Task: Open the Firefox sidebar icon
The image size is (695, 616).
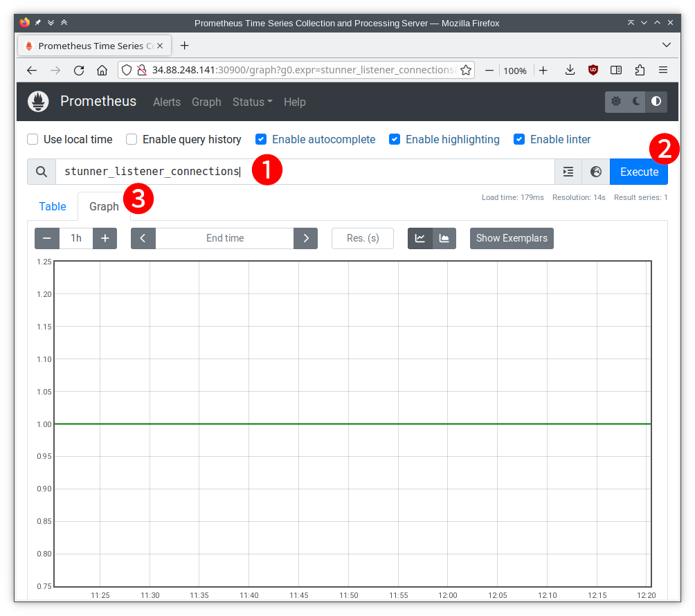Action: [616, 70]
